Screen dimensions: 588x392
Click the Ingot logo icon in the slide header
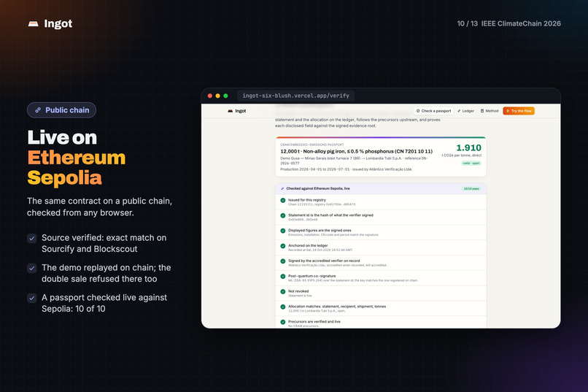coord(34,24)
